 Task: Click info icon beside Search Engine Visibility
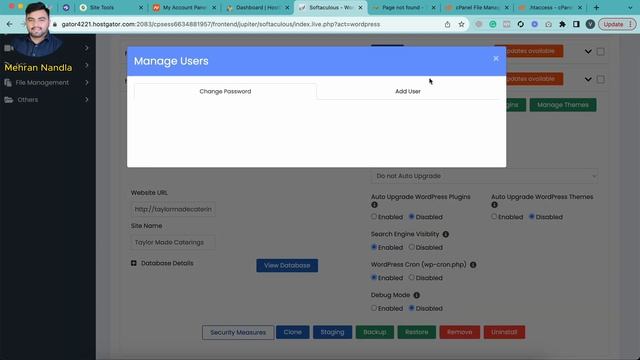(x=446, y=234)
